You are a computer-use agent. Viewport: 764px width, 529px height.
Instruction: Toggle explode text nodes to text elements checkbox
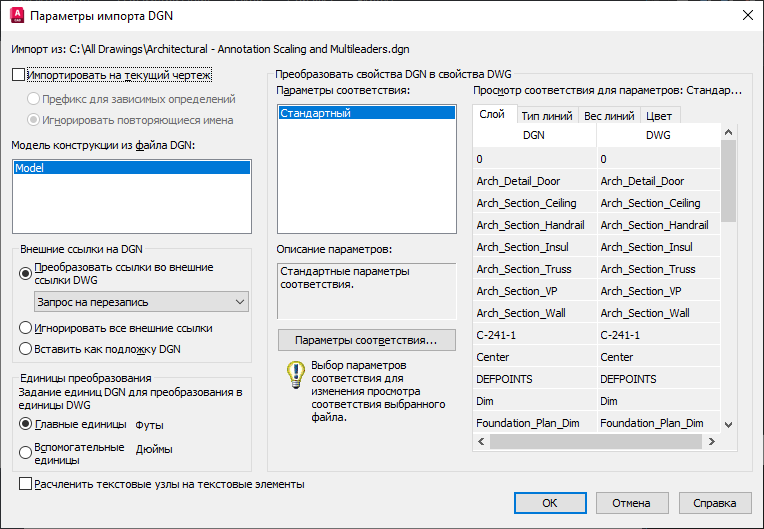click(25, 484)
